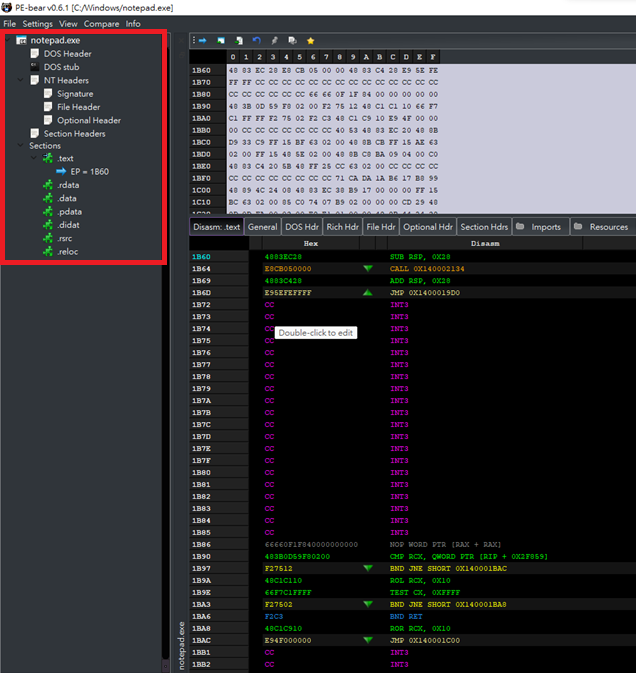Select the .rsrc section
636x673 pixels.
(64, 238)
